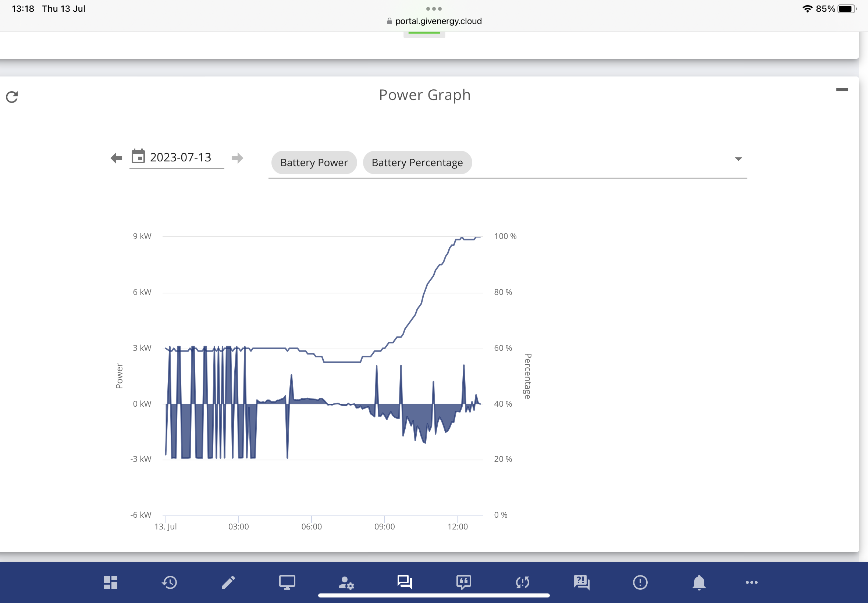Open the more options ellipsis in bottom bar
Viewport: 868px width, 603px height.
(752, 582)
